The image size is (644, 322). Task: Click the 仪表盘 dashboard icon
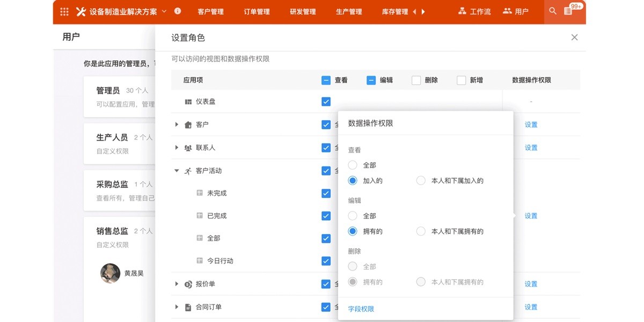(189, 101)
